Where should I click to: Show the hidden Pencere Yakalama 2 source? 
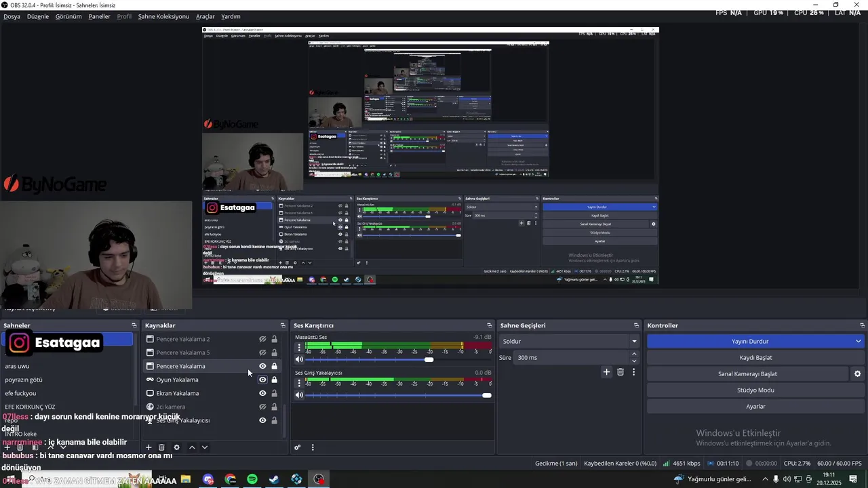tap(262, 339)
